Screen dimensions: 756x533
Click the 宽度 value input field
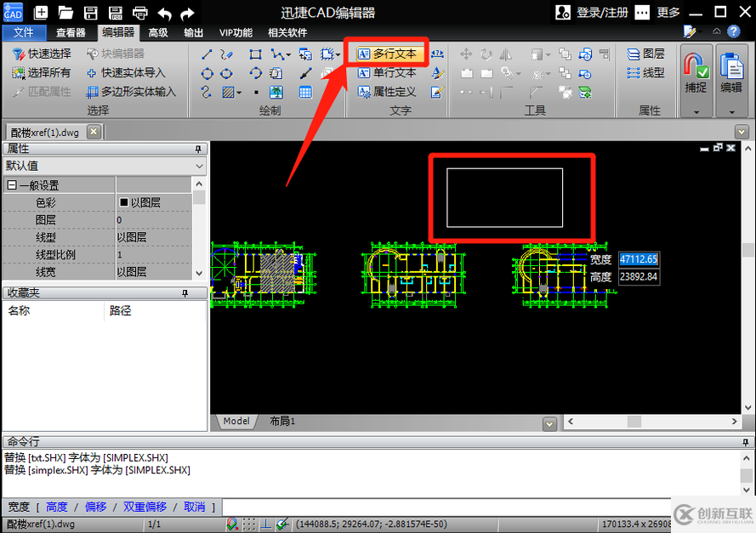[x=639, y=259]
